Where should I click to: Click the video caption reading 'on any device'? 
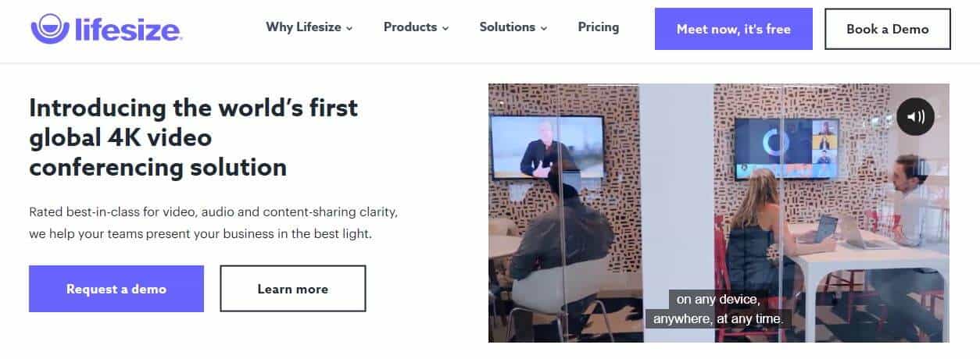point(717,299)
